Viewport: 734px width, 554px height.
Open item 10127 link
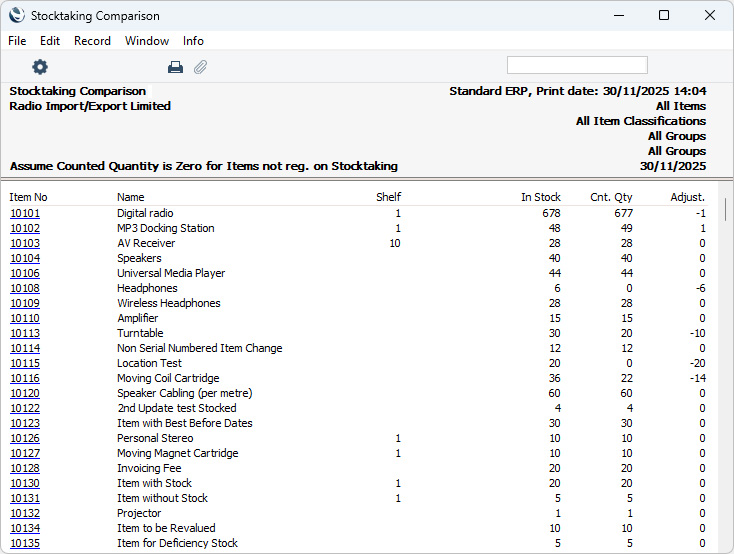[25, 453]
